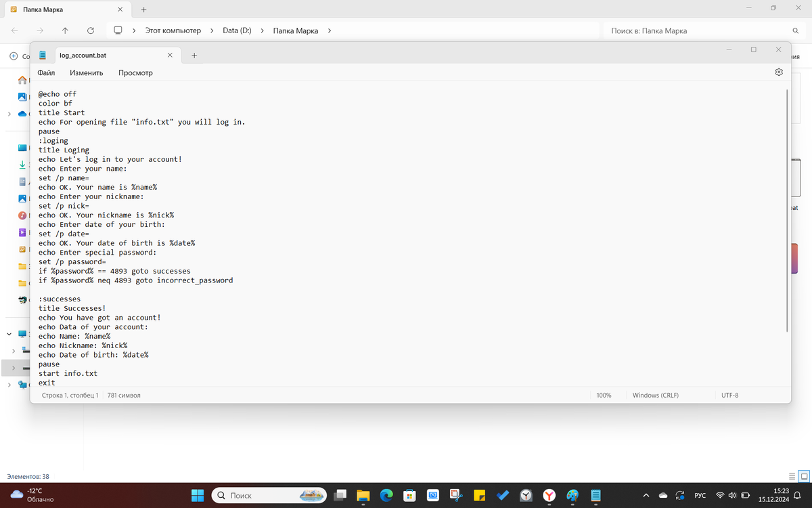Image resolution: width=812 pixels, height=508 pixels.
Task: Open the Просмотр menu in Notepad
Action: 135,72
